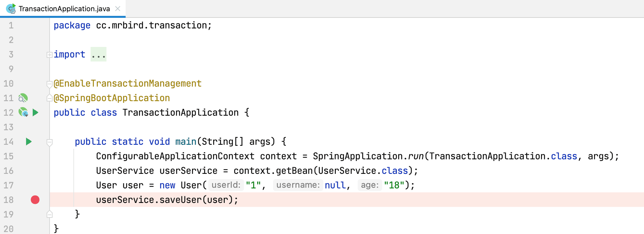Collapse the main method using its fold marker

click(x=50, y=142)
